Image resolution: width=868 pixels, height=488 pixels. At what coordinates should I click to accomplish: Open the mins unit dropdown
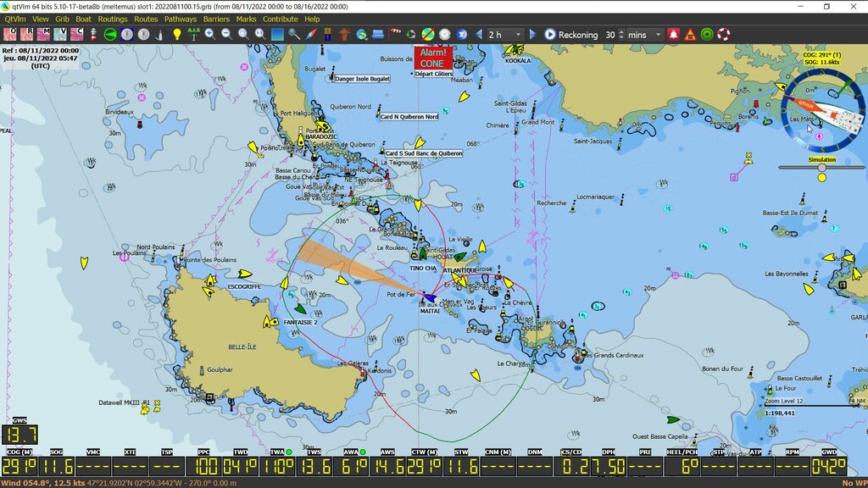pos(644,34)
